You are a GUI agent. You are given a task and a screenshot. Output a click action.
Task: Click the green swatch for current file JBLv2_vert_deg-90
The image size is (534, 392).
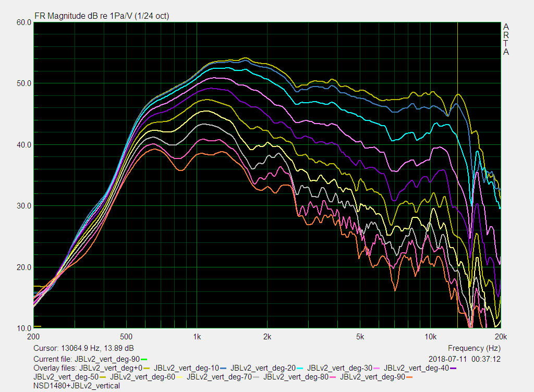[x=144, y=359]
